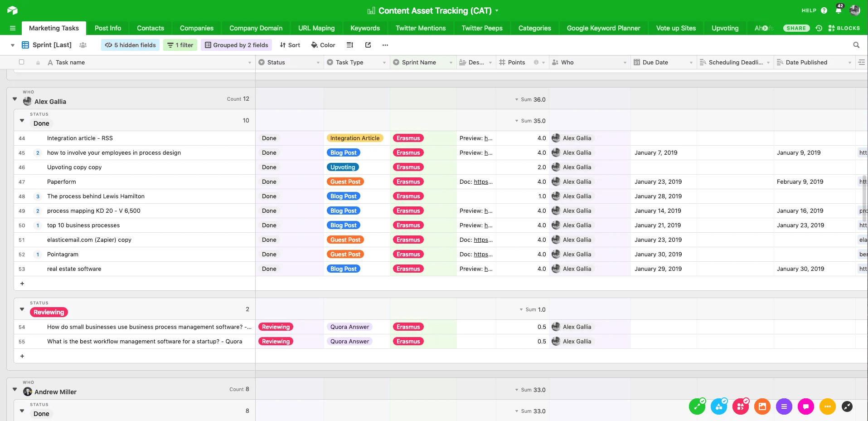Open the views sidebar with the hamburger icon
Viewport: 868px width, 421px height.
[x=12, y=28]
